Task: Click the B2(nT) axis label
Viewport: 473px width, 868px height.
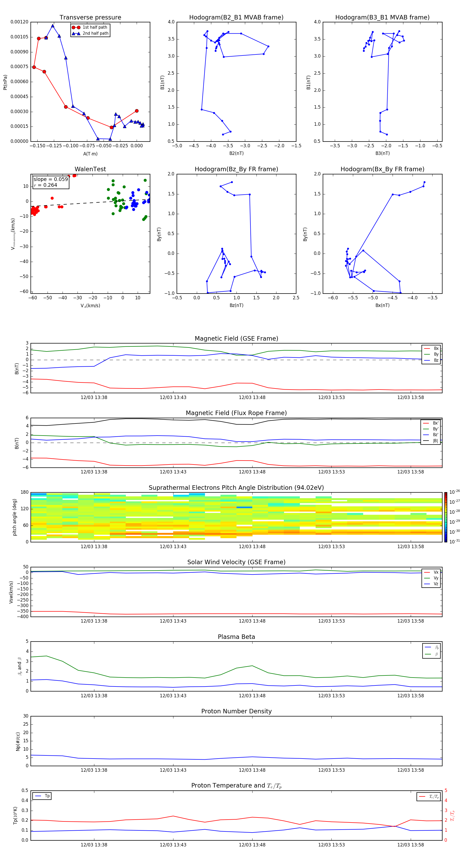Action: (x=236, y=153)
